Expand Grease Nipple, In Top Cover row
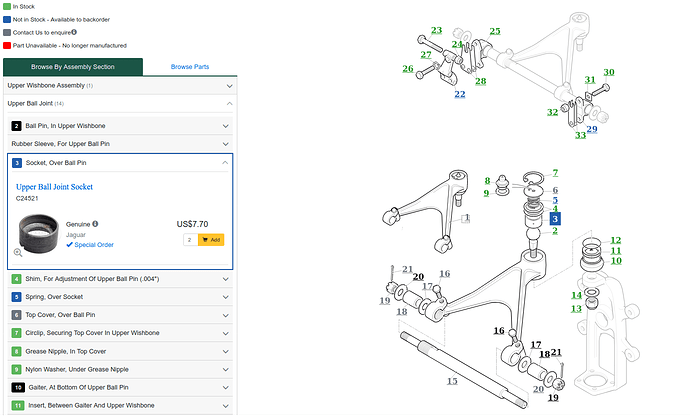This screenshot has height=416, width=690. pyautogui.click(x=120, y=351)
